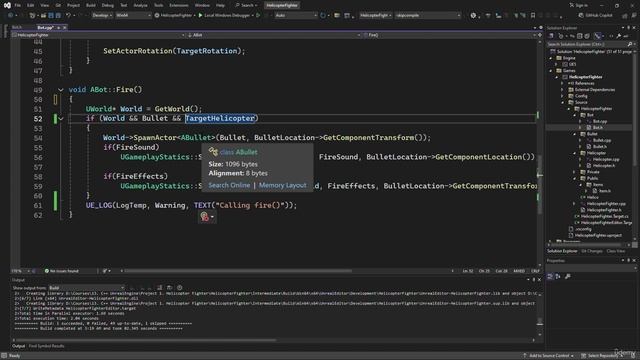This screenshot has height=360, width=640.
Task: Click the Show All Files icon in Solution Explorer
Action: coord(587,36)
